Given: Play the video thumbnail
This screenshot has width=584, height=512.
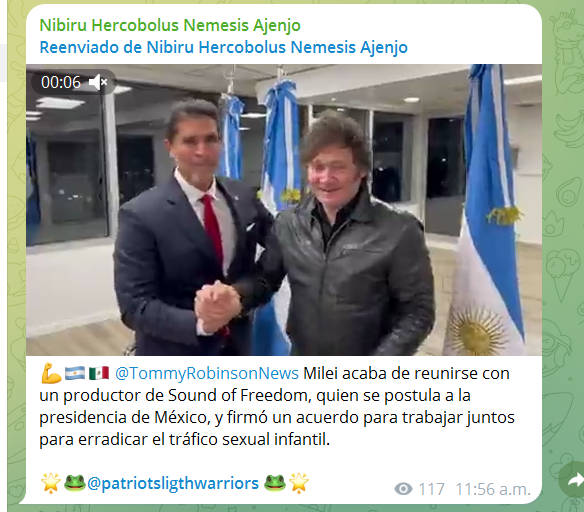Looking at the screenshot, I should [x=284, y=210].
